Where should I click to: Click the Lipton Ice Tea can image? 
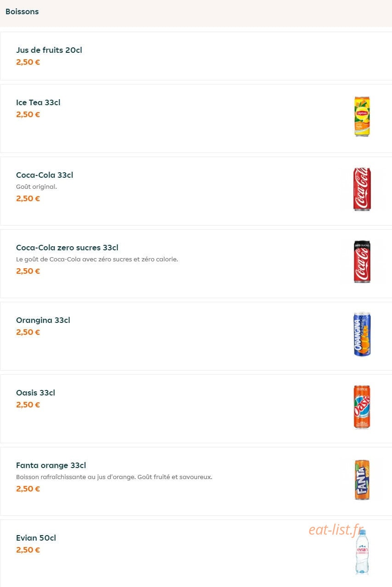(x=362, y=117)
